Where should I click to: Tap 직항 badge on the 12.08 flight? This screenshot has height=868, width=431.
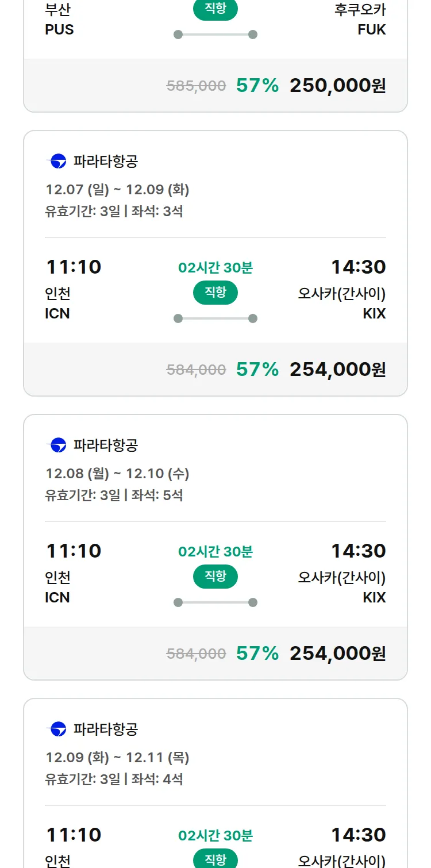pos(215,577)
